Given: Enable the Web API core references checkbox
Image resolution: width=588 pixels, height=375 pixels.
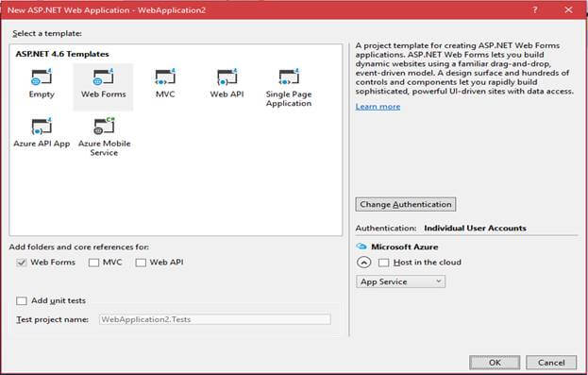Looking at the screenshot, I should coord(141,263).
